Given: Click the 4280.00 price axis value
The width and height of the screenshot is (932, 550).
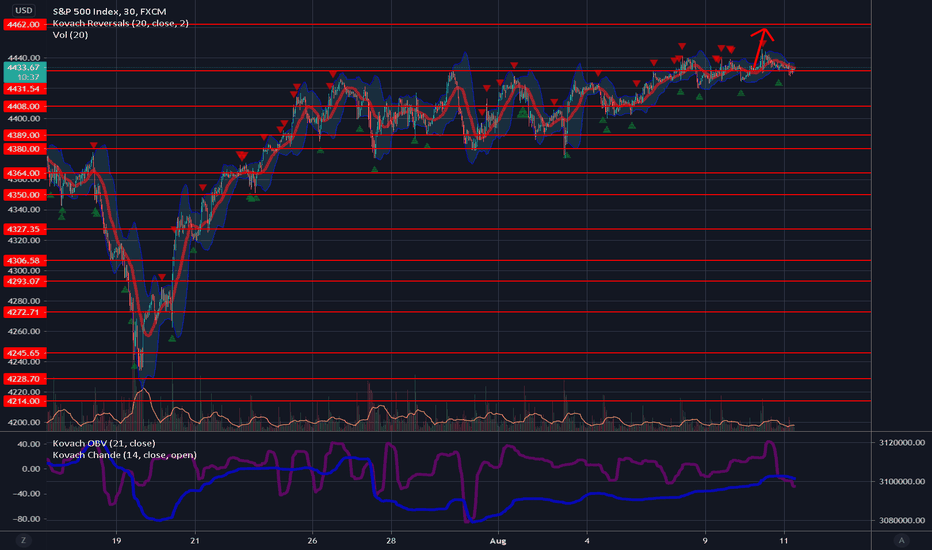Looking at the screenshot, I should pyautogui.click(x=24, y=301).
